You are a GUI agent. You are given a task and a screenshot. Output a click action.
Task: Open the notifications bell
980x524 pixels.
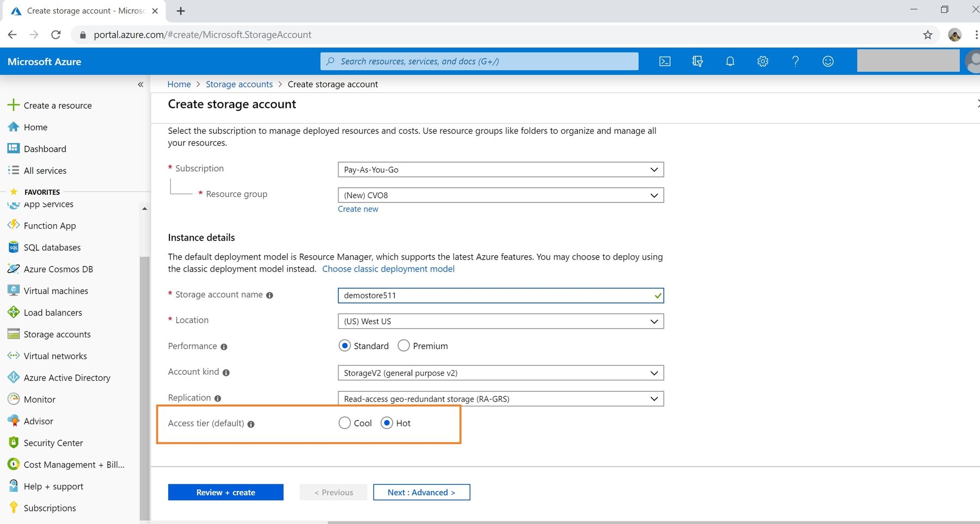730,61
